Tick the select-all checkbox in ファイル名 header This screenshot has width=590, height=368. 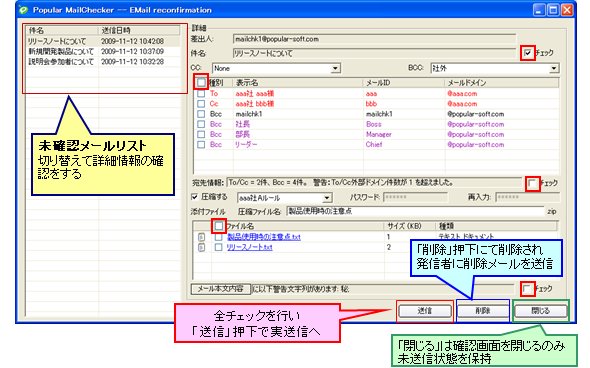[x=219, y=226]
